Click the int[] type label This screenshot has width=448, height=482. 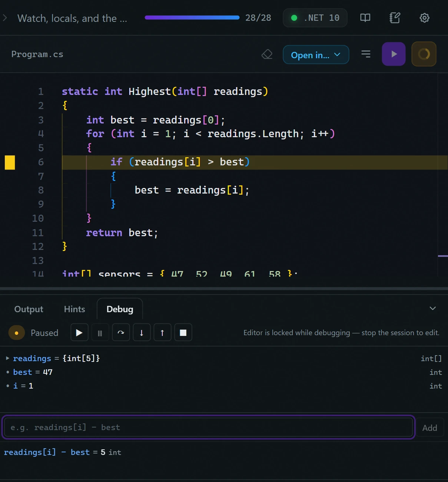[431, 359]
